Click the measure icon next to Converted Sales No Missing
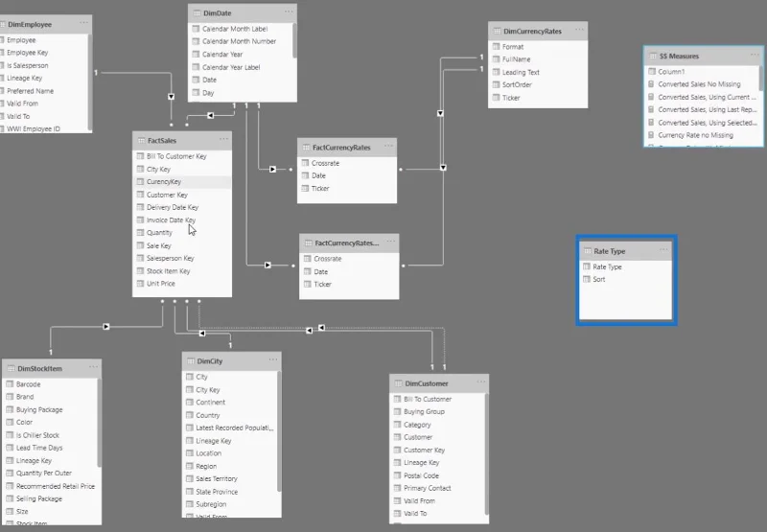This screenshot has height=532, width=767. point(651,84)
